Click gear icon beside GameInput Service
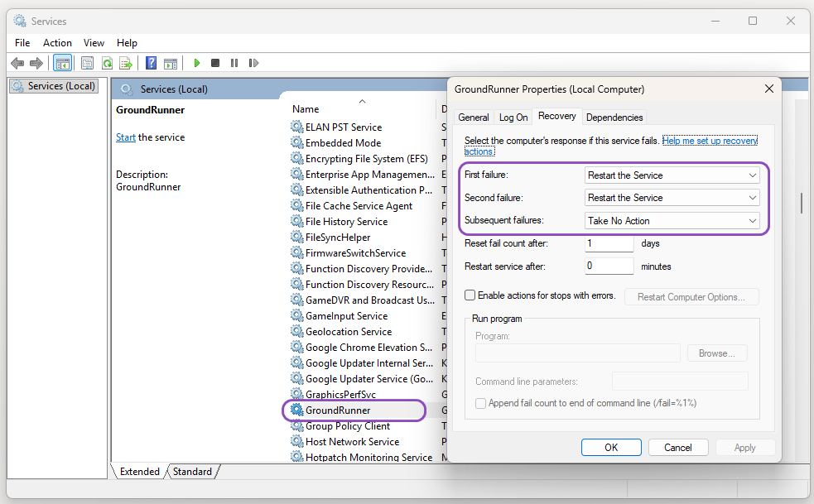 click(297, 315)
